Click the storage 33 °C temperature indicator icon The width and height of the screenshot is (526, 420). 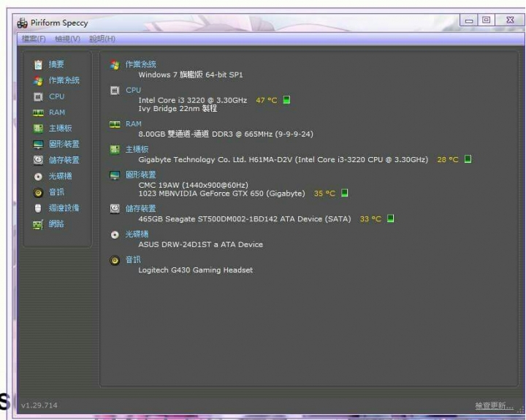pos(390,218)
